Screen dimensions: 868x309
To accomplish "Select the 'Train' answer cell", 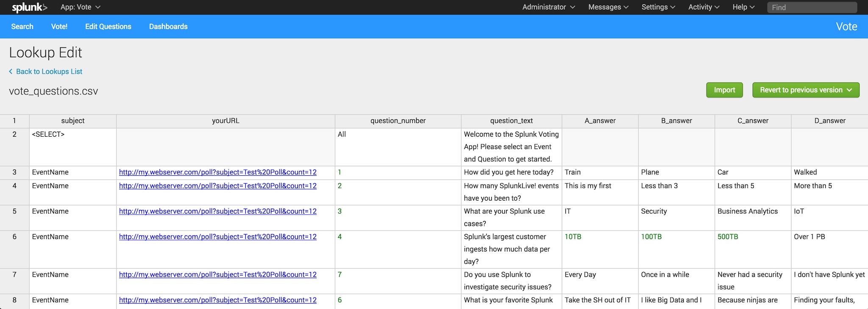I will [x=600, y=173].
